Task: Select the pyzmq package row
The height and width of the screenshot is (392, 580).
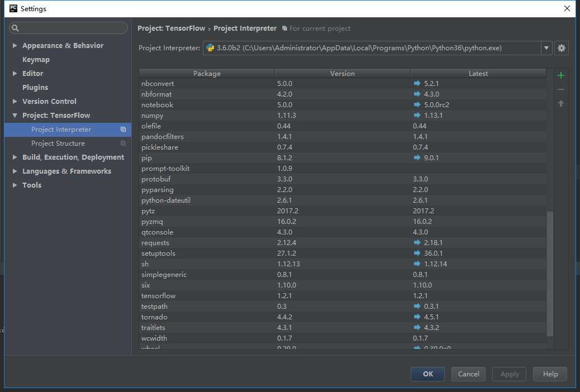Action: pyautogui.click(x=343, y=222)
